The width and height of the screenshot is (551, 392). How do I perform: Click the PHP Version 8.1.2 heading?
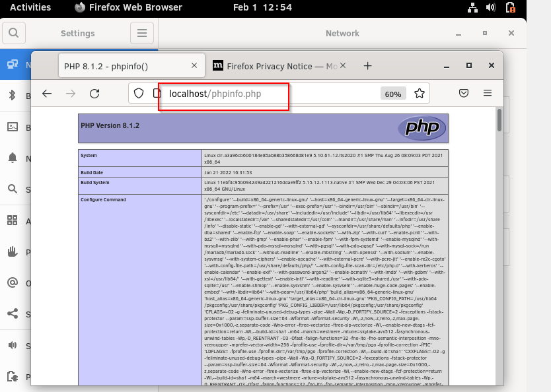pos(110,125)
